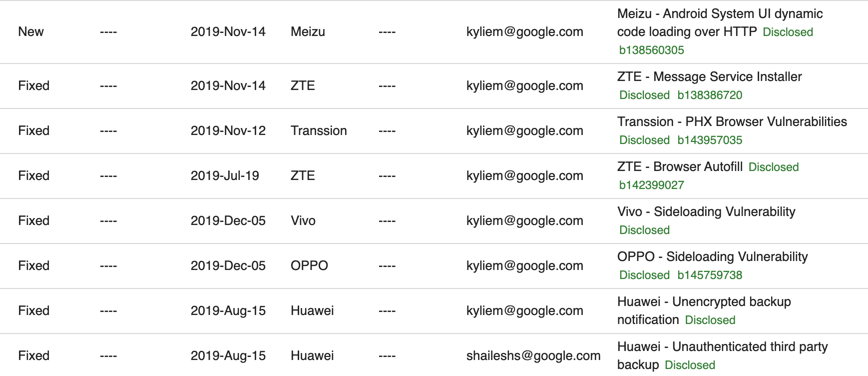This screenshot has height=376, width=868.
Task: Click Disclosed label for Transsion PHX Browser
Action: (x=644, y=140)
